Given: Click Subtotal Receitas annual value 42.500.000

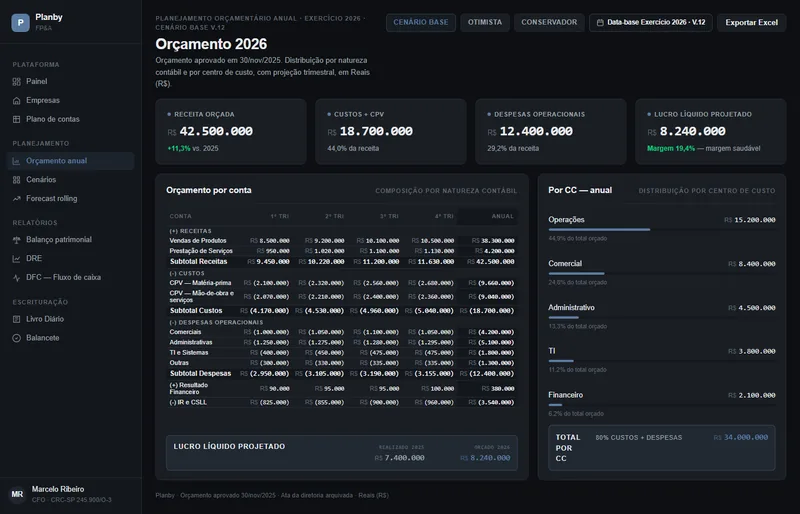Looking at the screenshot, I should click(491, 262).
